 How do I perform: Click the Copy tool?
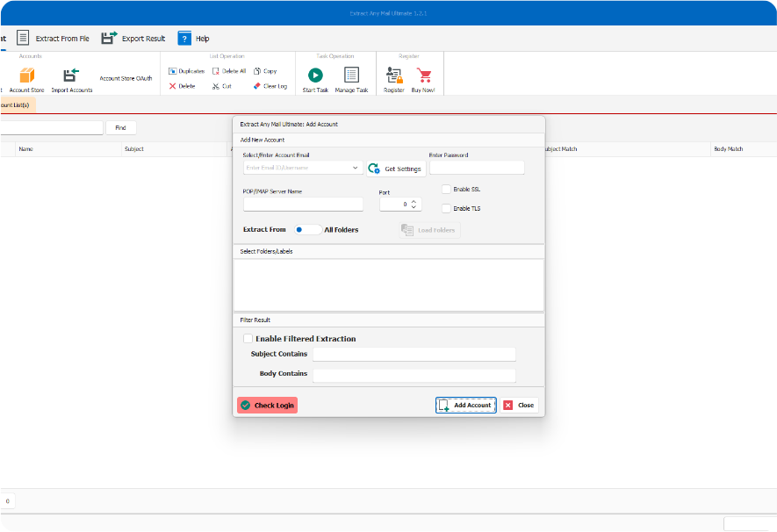click(265, 71)
